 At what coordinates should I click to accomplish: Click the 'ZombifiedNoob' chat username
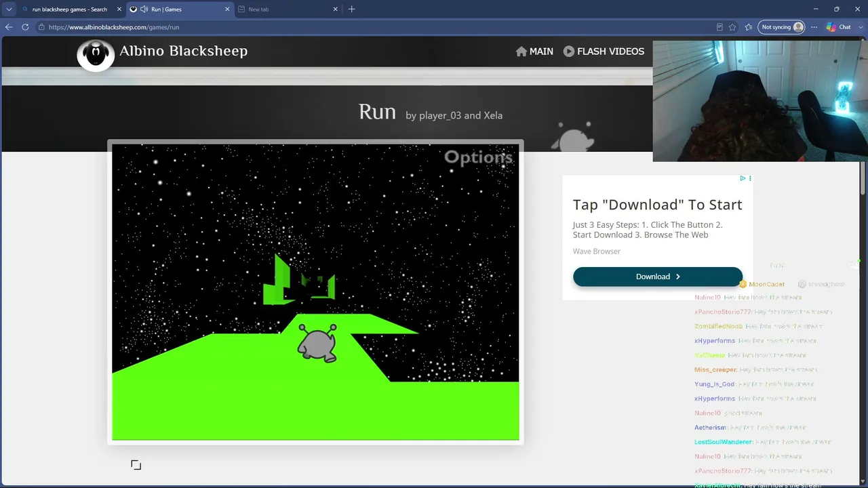[x=718, y=327]
